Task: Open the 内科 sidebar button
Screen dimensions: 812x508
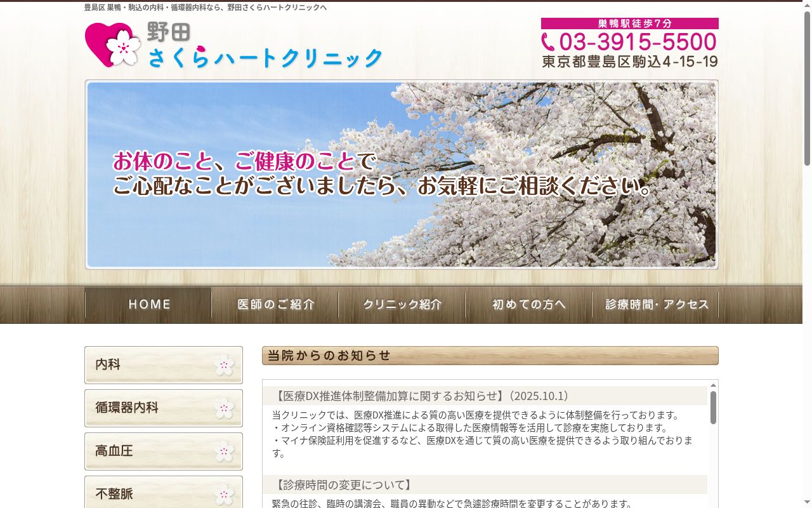Action: coord(164,365)
